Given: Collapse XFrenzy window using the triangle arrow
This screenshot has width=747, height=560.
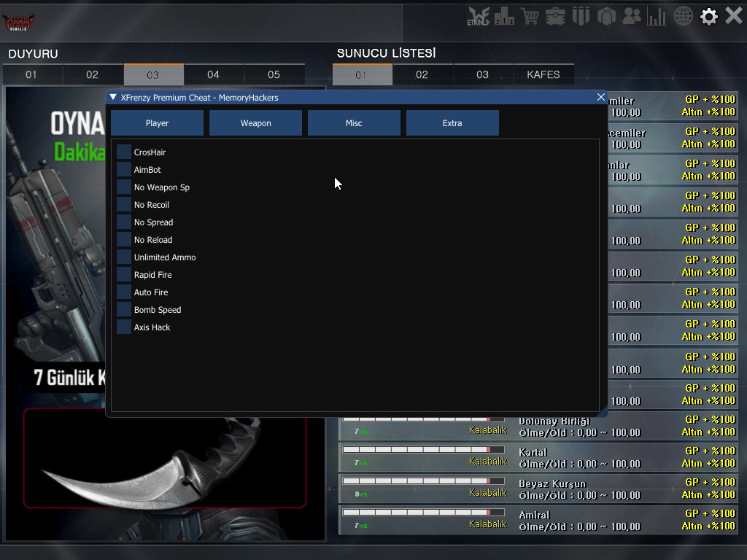Looking at the screenshot, I should pyautogui.click(x=113, y=97).
